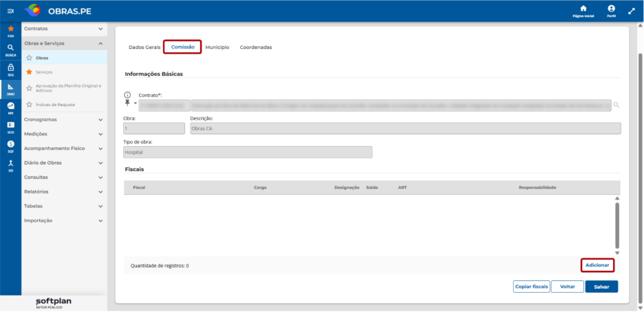Screen dimensions: 644x312
Task: Open the Obras menu item
Action: click(x=64, y=58)
